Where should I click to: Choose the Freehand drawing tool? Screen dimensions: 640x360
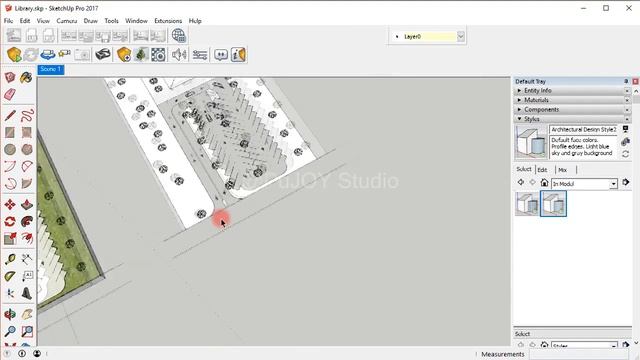27,116
